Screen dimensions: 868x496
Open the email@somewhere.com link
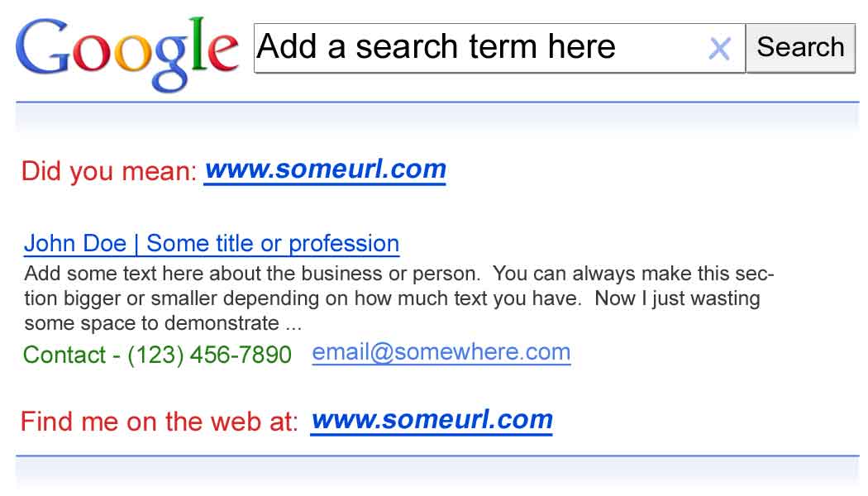(441, 353)
